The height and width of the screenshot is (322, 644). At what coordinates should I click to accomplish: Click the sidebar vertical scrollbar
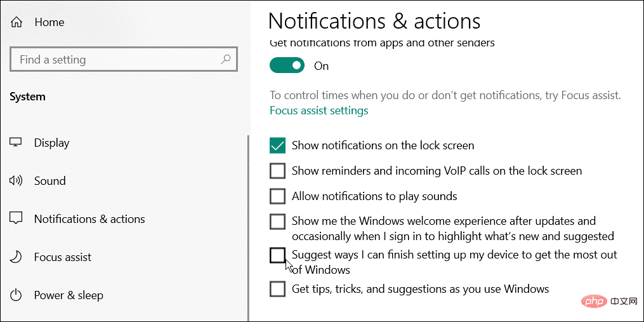pyautogui.click(x=248, y=222)
